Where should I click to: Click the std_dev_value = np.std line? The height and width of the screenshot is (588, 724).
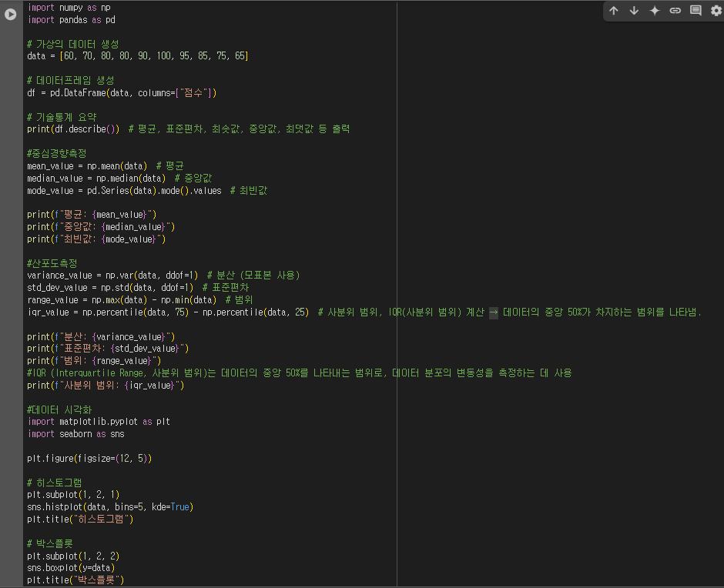[138, 288]
